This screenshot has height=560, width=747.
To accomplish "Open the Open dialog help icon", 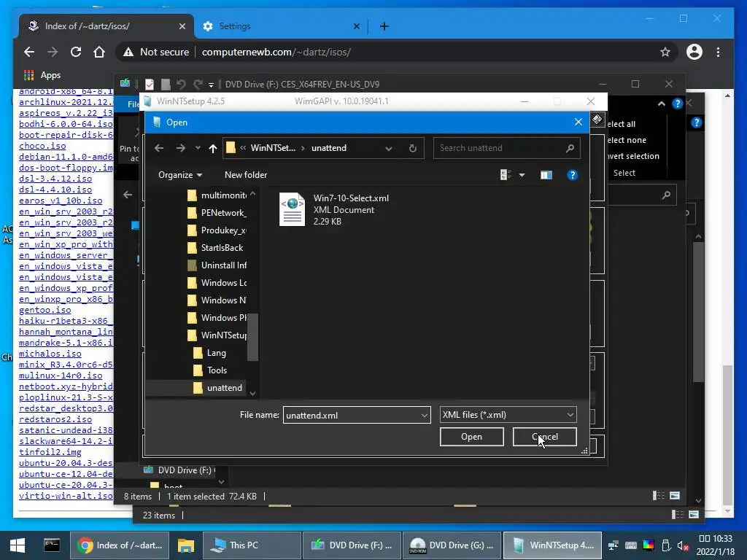I will [x=572, y=175].
